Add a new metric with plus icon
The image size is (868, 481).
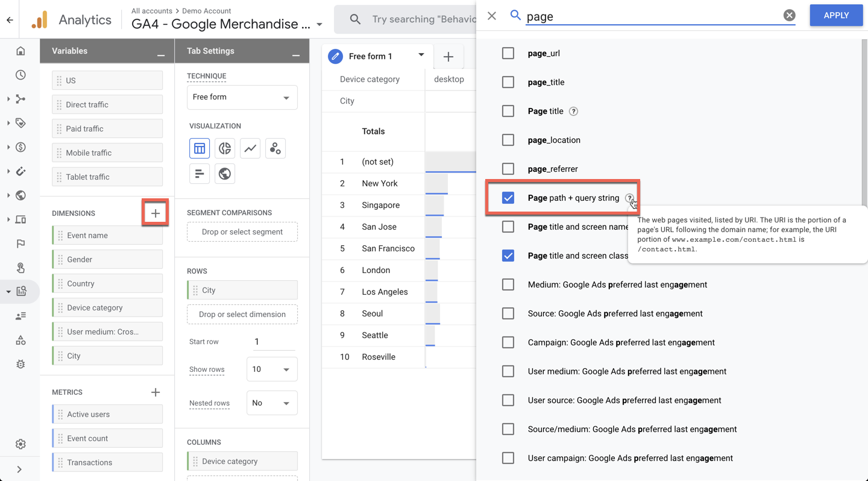[156, 392]
